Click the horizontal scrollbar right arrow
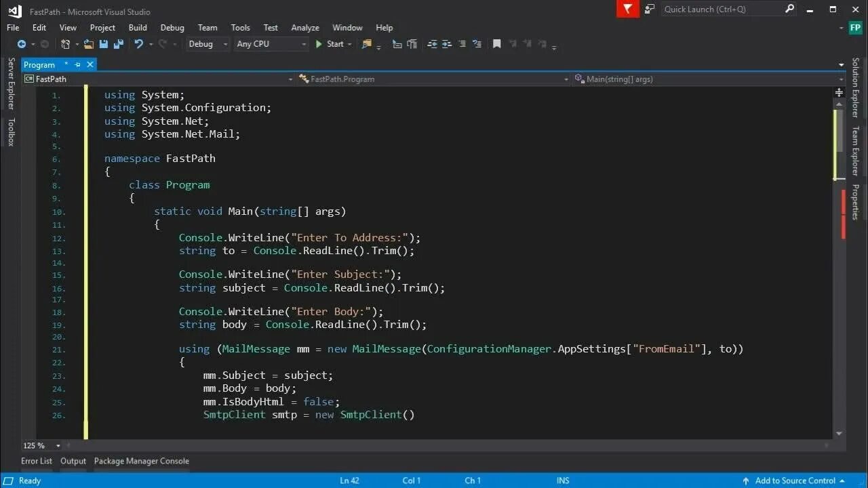The image size is (868, 488). 826,445
